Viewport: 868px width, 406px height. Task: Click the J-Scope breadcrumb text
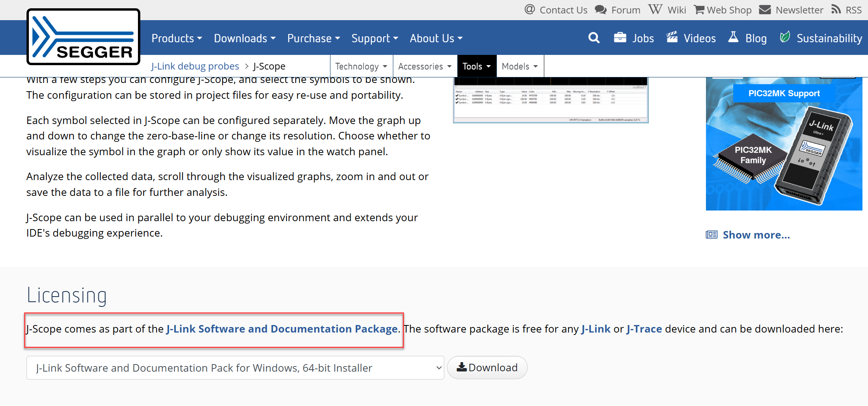pyautogui.click(x=269, y=66)
